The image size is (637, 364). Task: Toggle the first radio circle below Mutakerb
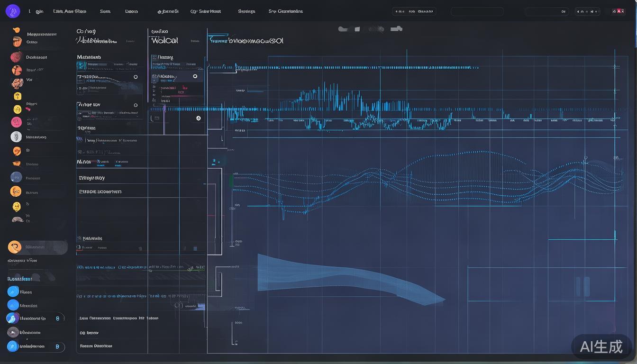click(136, 77)
